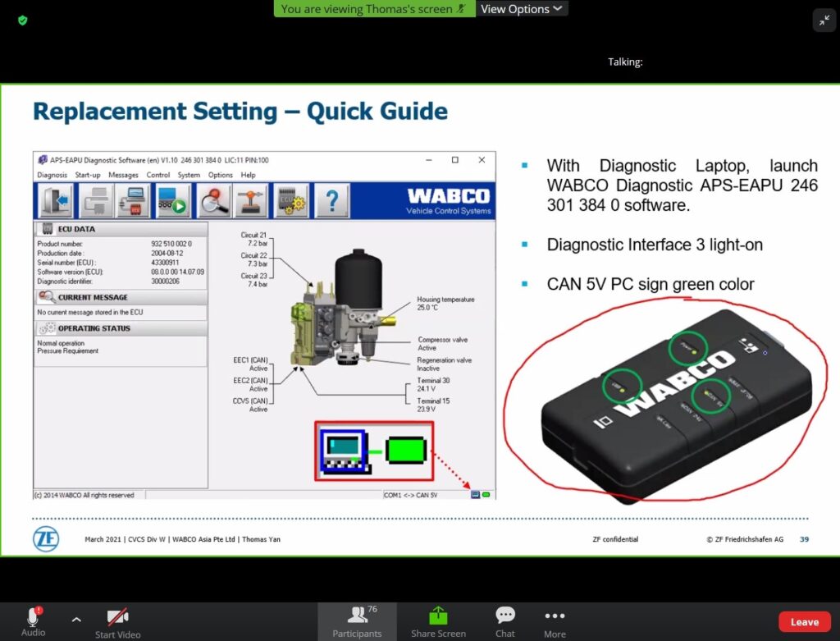Click the 'Housing temperature' reading label
Image resolution: width=840 pixels, height=641 pixels.
click(x=445, y=299)
